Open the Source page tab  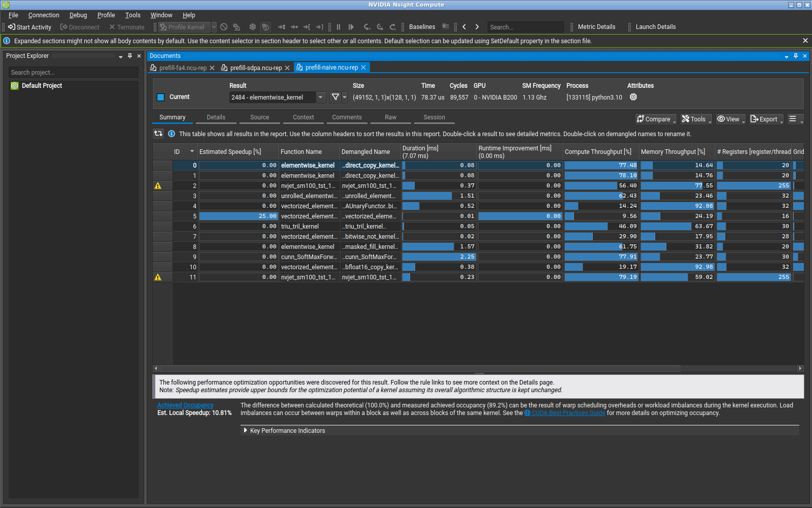[260, 117]
